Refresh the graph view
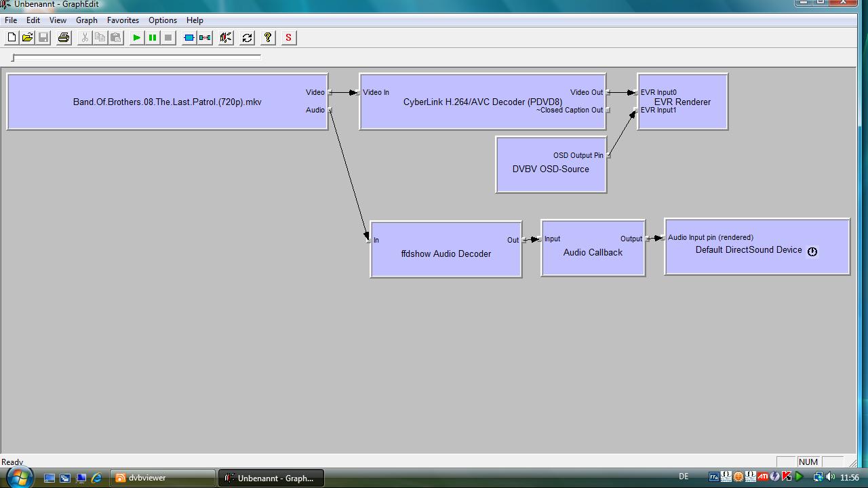868x488 pixels. 248,38
